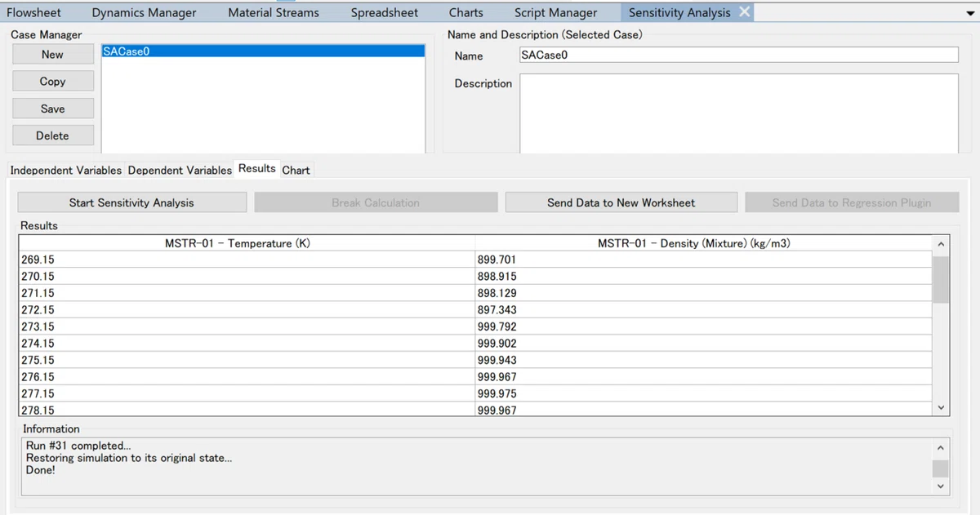Click the Results table scrollbar thumb
This screenshot has width=980, height=515.
pos(941,279)
